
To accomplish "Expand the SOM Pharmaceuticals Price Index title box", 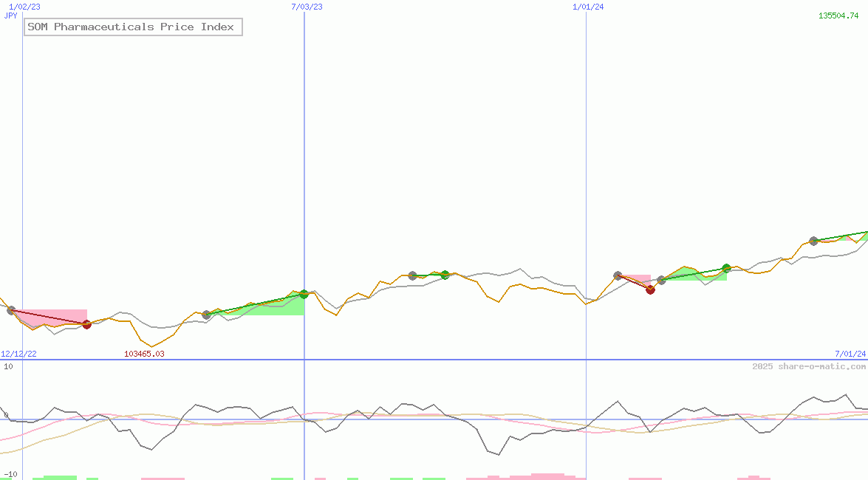I will 133,27.
